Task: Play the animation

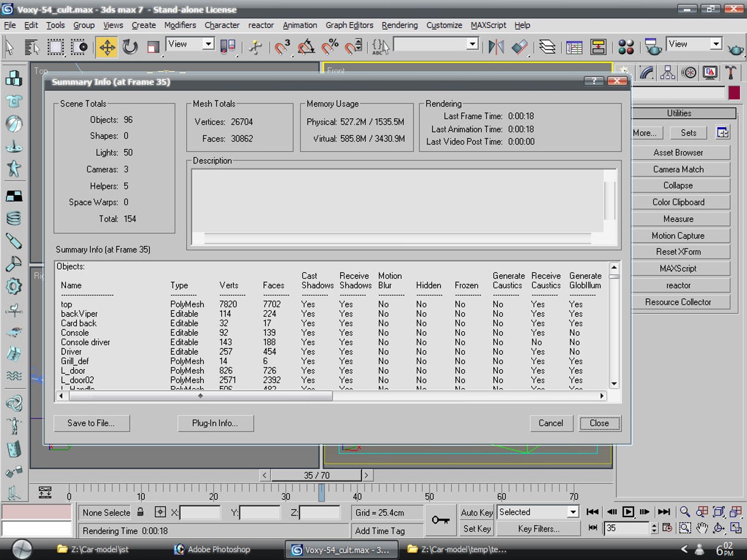Action: 628,512
